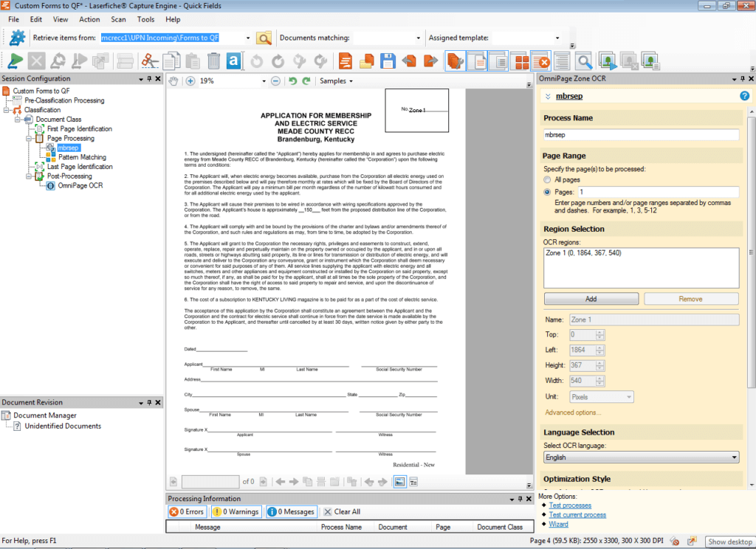This screenshot has height=549, width=756.
Task: Click the Test current process link
Action: click(577, 515)
